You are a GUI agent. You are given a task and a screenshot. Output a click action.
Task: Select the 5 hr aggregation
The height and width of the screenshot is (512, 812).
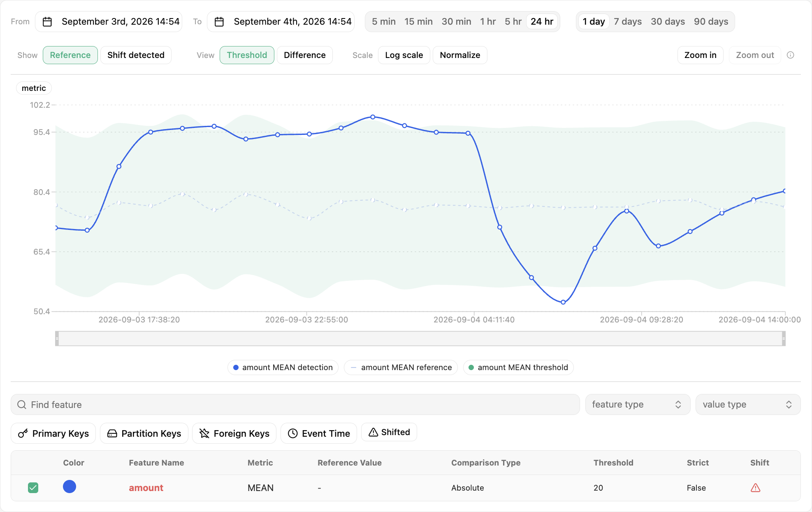point(513,22)
